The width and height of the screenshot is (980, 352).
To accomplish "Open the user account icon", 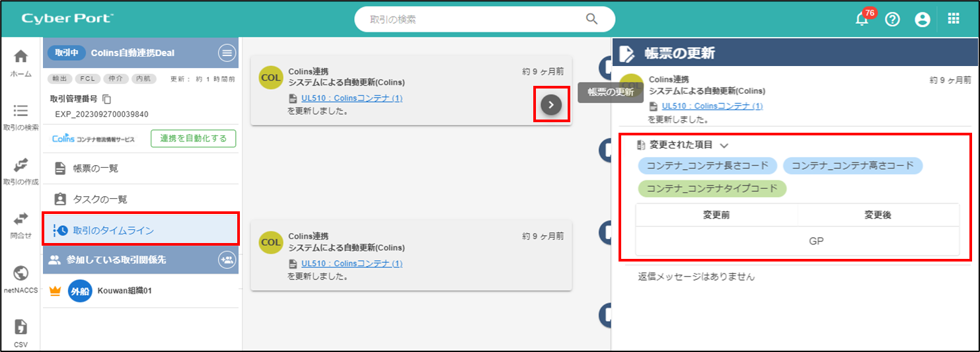I will [x=923, y=19].
